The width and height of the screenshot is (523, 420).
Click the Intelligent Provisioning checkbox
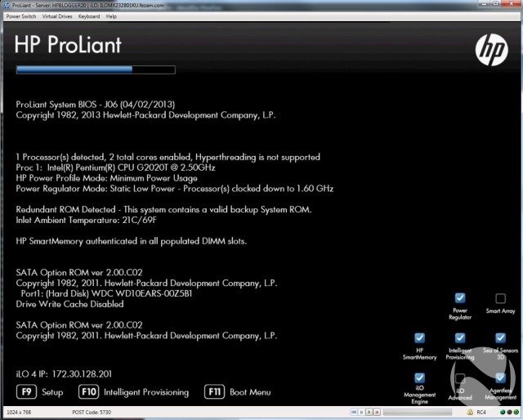(x=460, y=338)
